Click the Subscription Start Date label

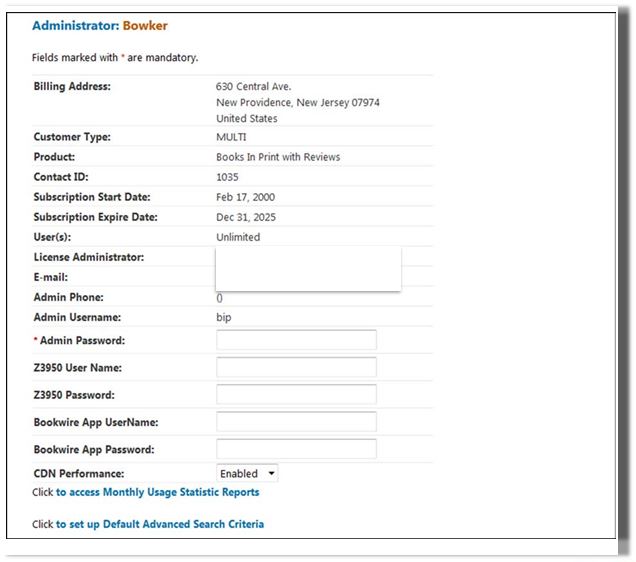(x=92, y=197)
